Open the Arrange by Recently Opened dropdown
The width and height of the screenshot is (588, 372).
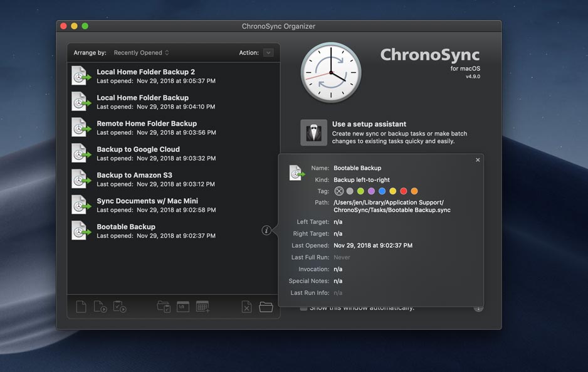[142, 53]
